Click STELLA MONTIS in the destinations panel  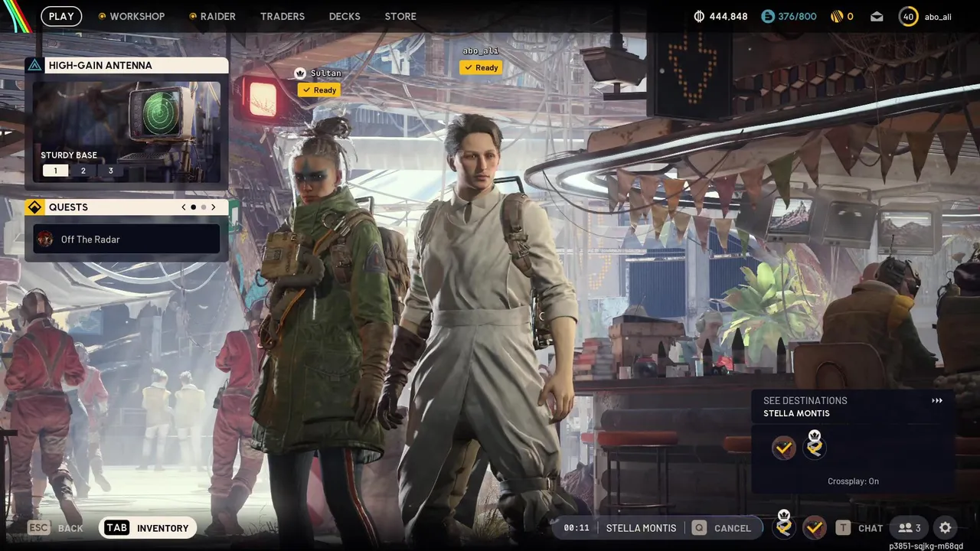pyautogui.click(x=796, y=413)
